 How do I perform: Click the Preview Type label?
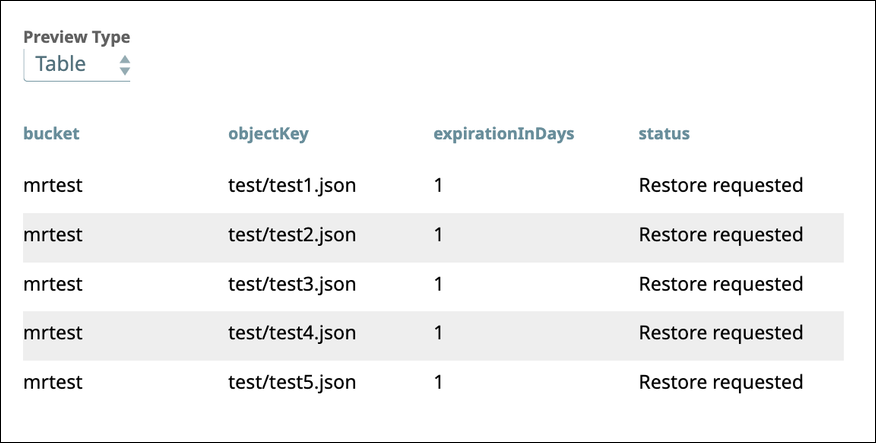pyautogui.click(x=77, y=37)
